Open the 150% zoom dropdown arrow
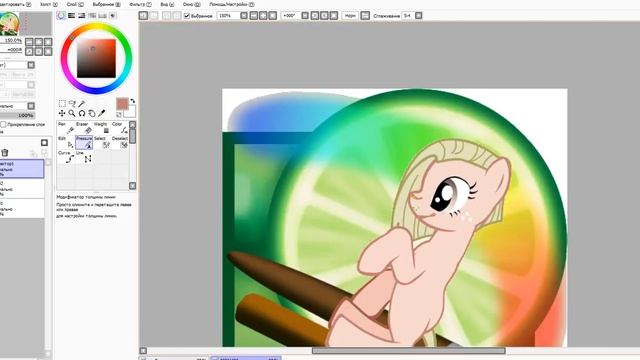This screenshot has height=360, width=640. [244, 16]
